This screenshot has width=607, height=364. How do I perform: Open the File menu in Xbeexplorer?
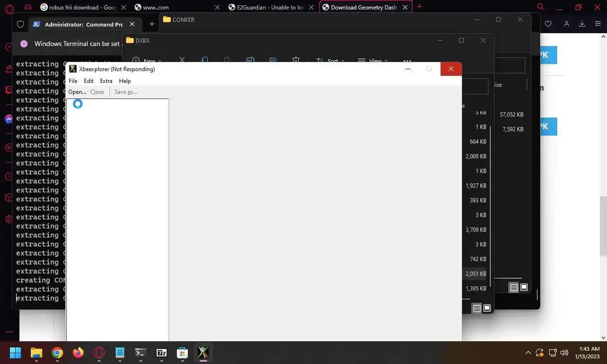point(73,81)
